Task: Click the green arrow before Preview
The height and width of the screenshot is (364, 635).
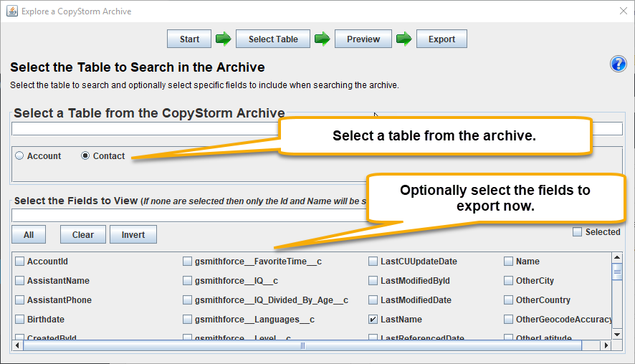Action: 323,39
